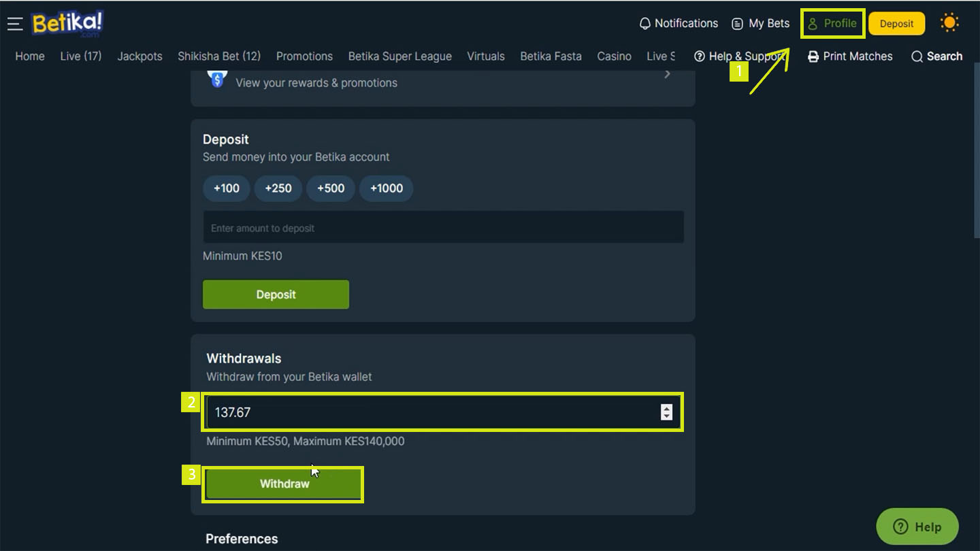
Task: Go to Home tab
Action: 30,56
